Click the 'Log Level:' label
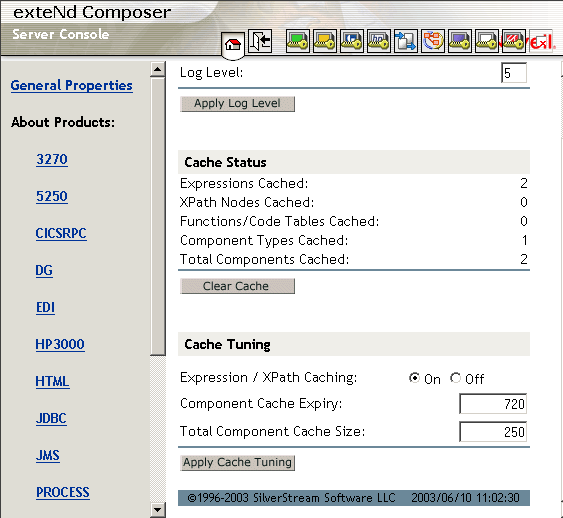Image resolution: width=563 pixels, height=518 pixels. click(x=212, y=73)
